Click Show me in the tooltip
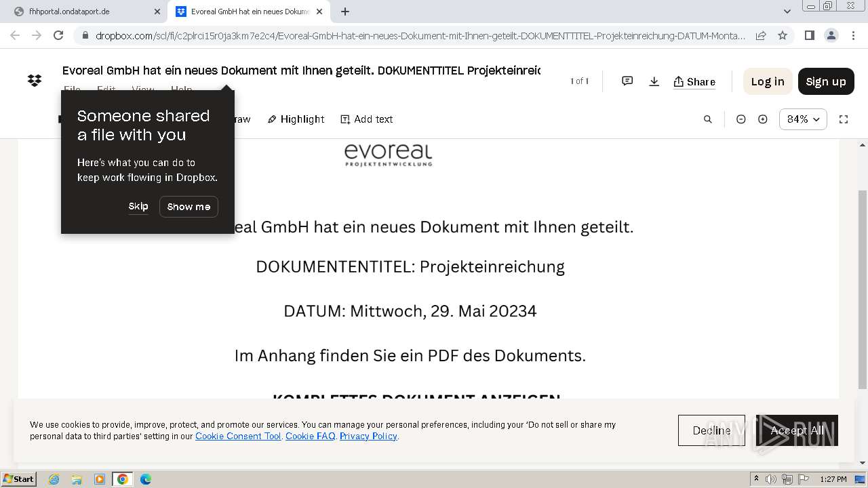 (x=189, y=207)
